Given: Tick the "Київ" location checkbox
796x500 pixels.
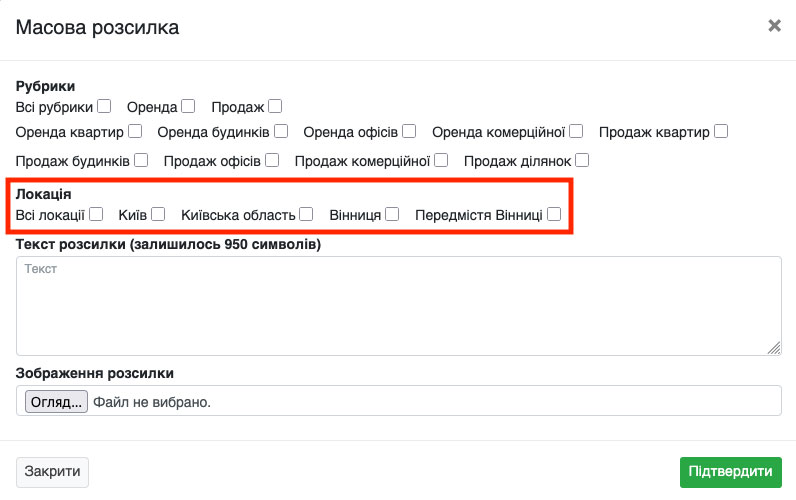Looking at the screenshot, I should click(158, 213).
